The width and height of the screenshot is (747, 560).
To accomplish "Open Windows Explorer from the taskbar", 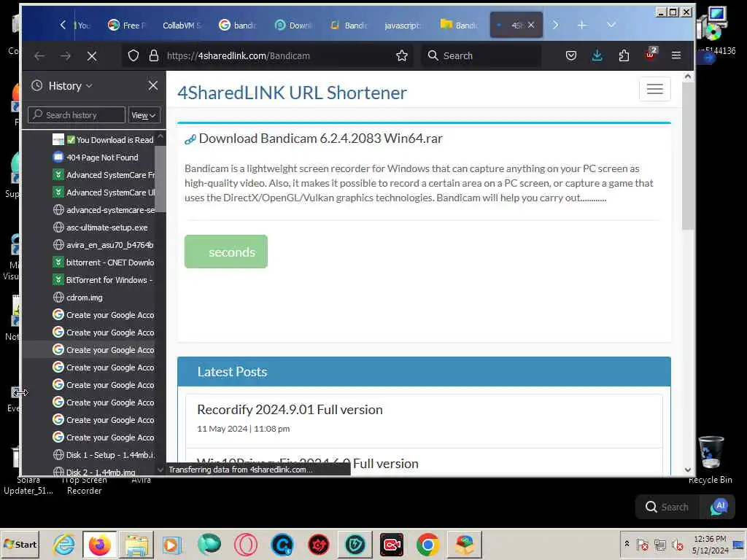I will (x=136, y=545).
